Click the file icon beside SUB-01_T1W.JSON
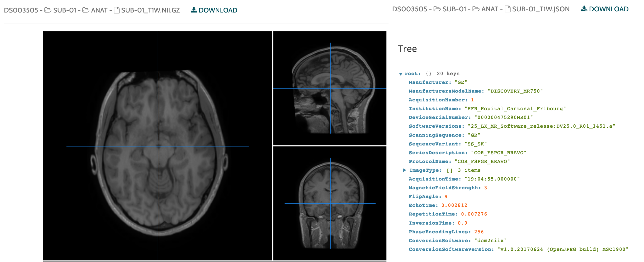 point(507,9)
